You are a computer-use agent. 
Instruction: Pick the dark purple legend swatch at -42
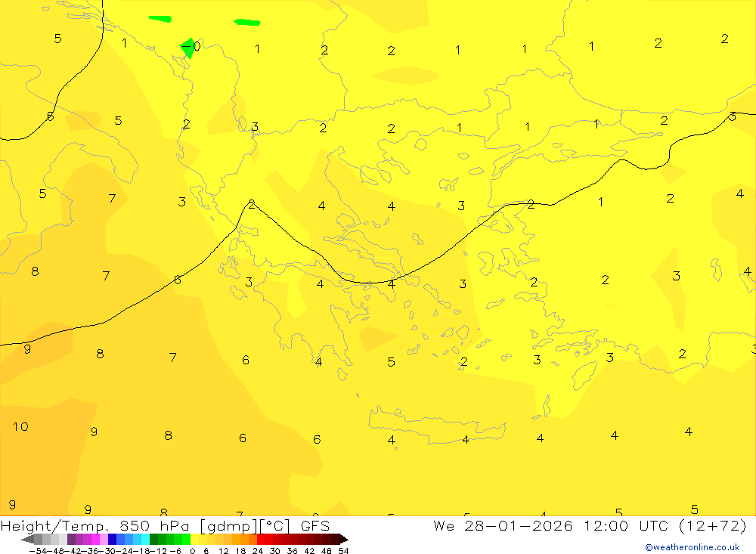71,539
